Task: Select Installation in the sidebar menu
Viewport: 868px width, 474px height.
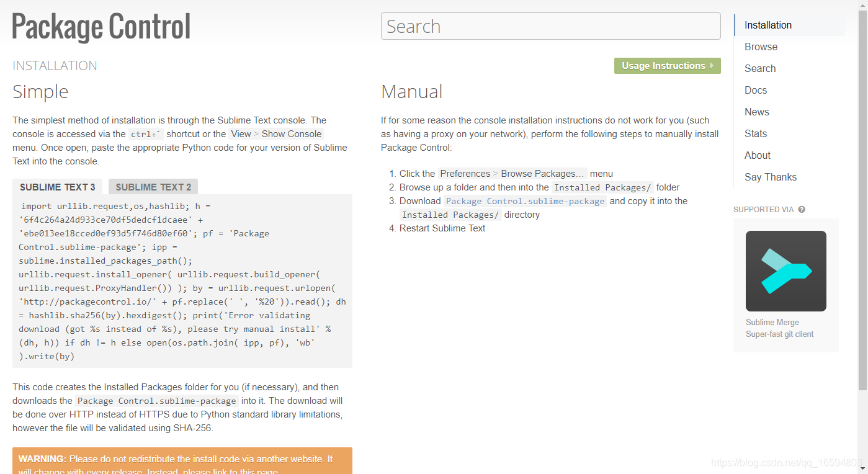Action: point(768,25)
